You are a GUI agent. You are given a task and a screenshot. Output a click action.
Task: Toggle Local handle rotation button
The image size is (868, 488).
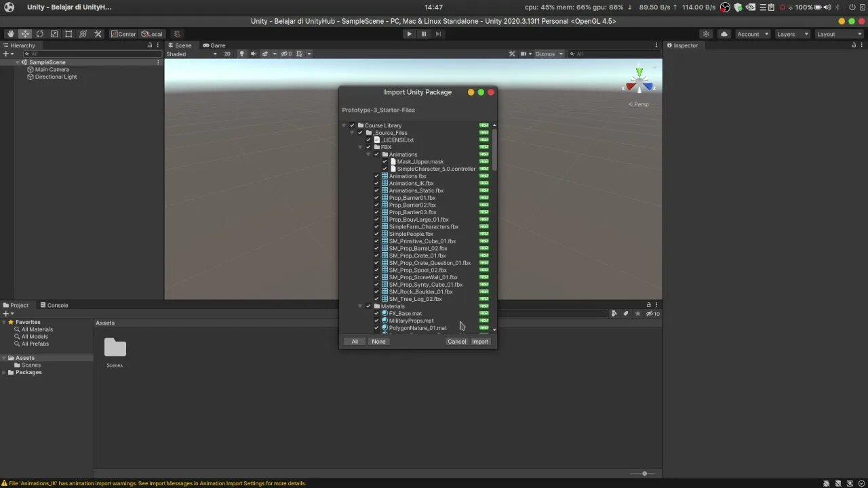point(151,34)
